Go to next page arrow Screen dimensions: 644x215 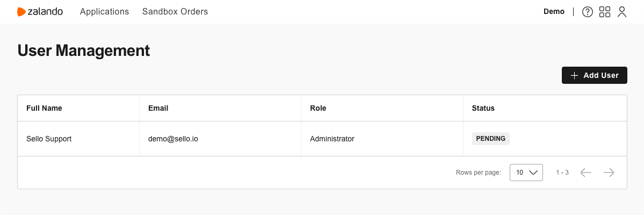click(609, 173)
